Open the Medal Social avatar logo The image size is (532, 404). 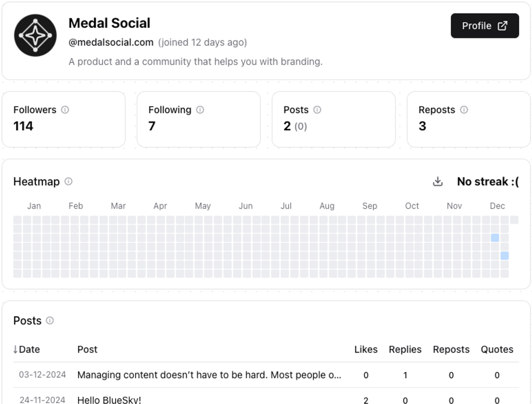tap(35, 35)
